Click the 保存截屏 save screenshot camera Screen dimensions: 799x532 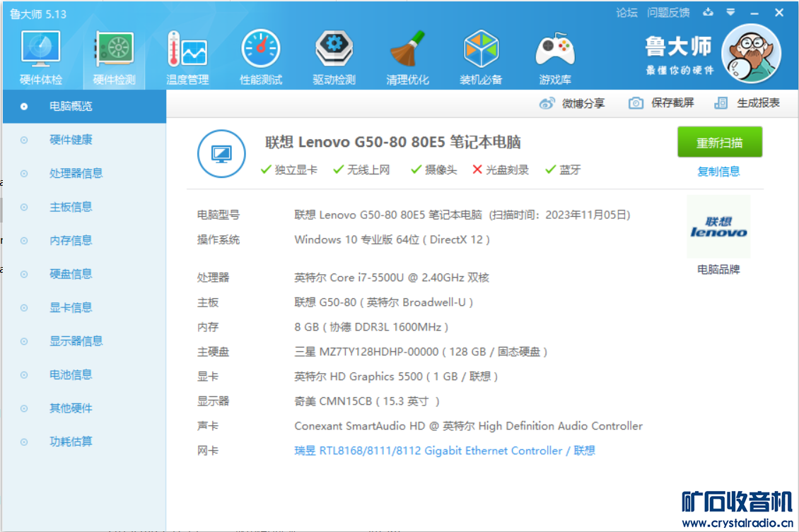(x=636, y=103)
